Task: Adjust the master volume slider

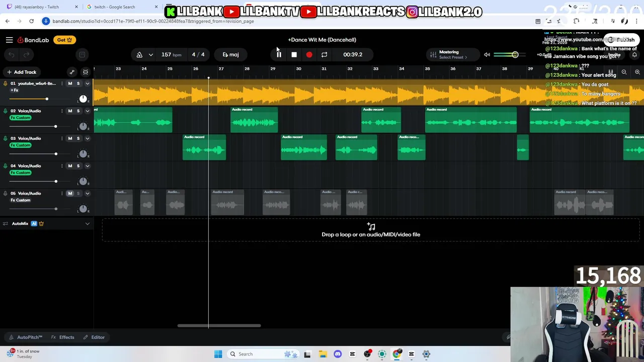Action: coord(509,54)
